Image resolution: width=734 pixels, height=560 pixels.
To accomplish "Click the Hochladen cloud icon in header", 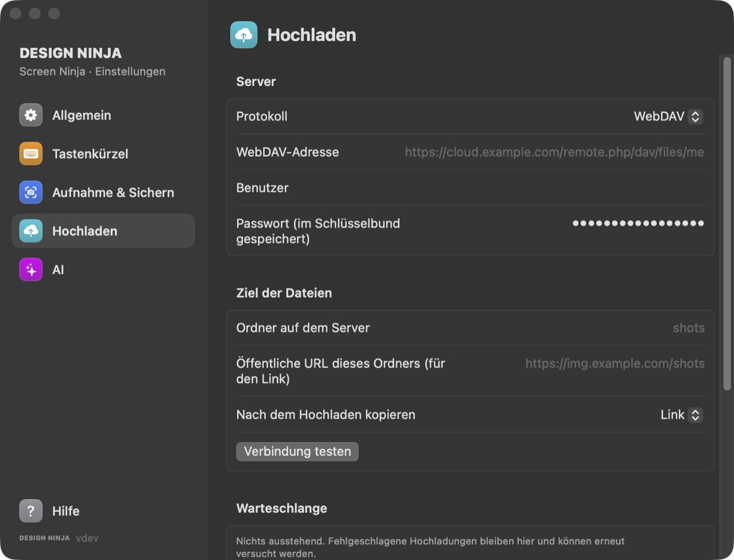I will tap(244, 35).
